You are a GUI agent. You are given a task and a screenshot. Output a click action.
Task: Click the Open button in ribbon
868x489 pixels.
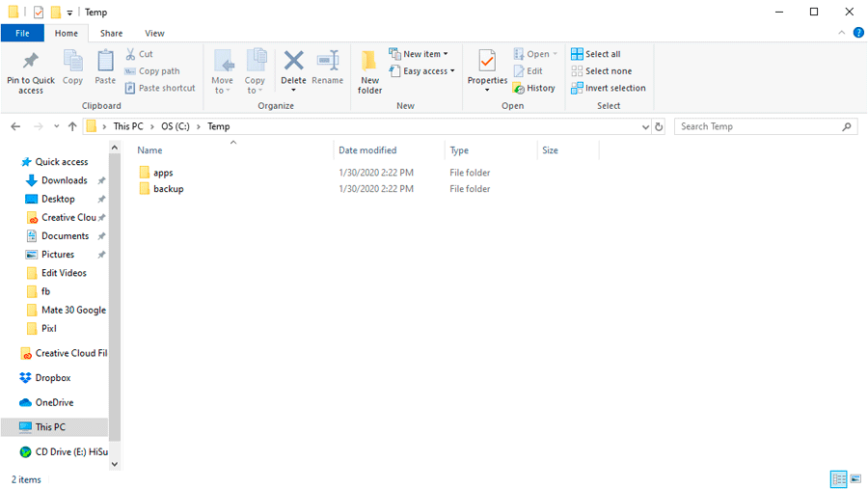pyautogui.click(x=535, y=54)
